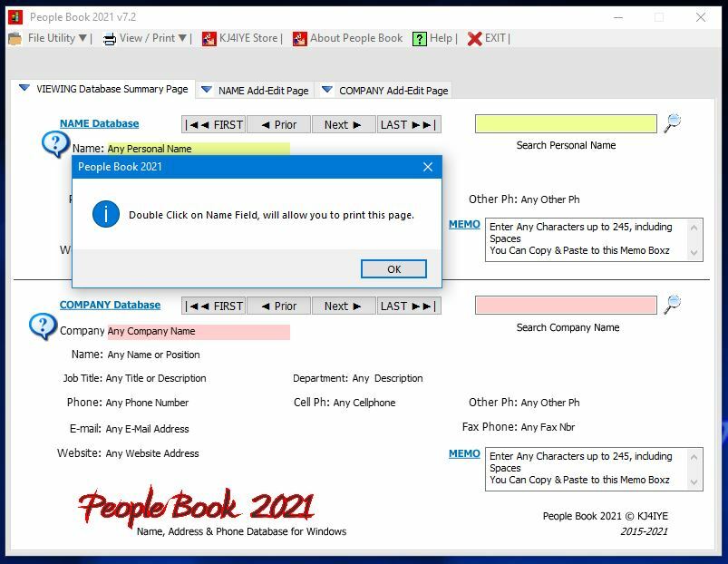Go to Next record in NAME Database
Viewport: 728px width, 564px height.
(x=343, y=125)
